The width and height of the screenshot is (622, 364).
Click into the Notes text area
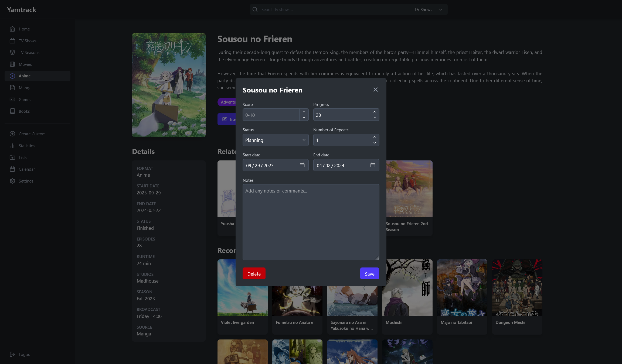point(311,222)
